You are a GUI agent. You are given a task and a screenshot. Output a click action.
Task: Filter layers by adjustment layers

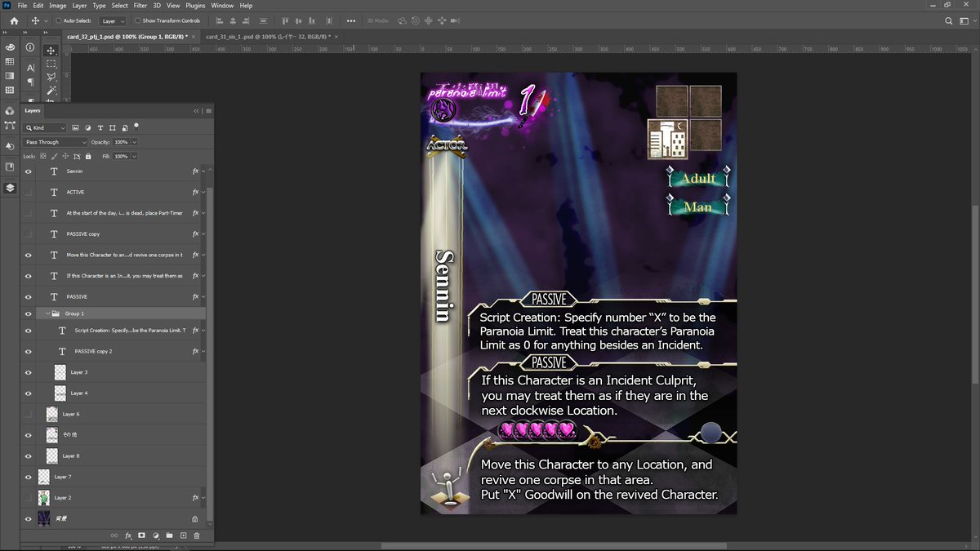87,127
